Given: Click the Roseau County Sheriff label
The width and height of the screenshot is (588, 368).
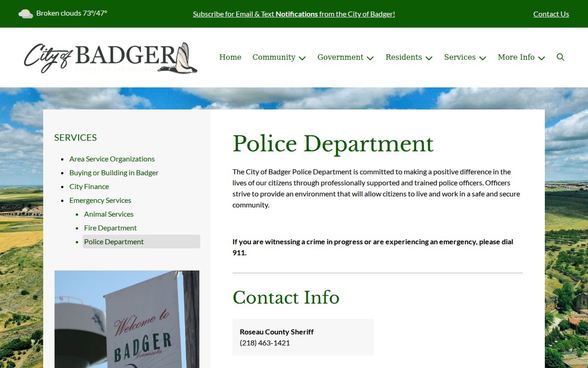Looking at the screenshot, I should (277, 332).
